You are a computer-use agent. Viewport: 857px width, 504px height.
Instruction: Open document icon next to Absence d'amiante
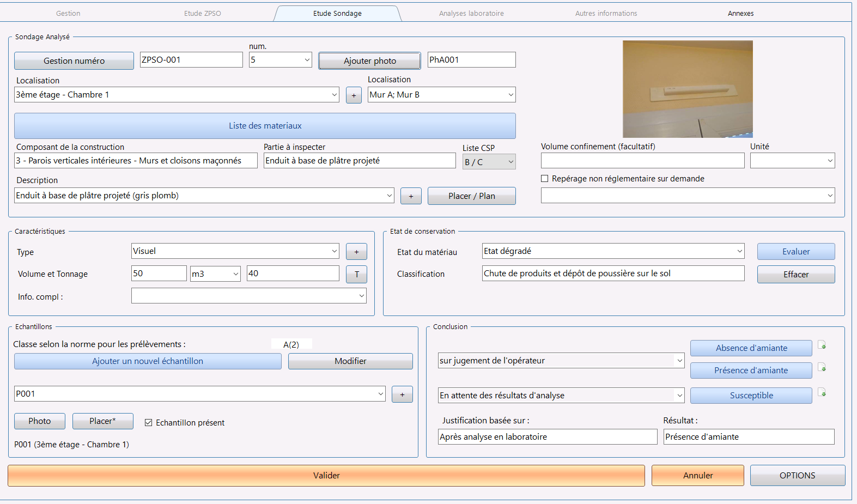click(x=822, y=345)
